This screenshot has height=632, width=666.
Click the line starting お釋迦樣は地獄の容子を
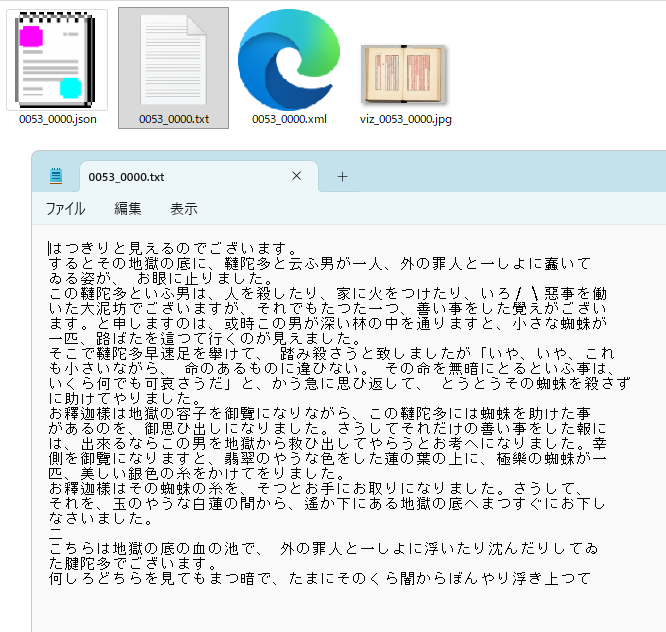[319, 413]
